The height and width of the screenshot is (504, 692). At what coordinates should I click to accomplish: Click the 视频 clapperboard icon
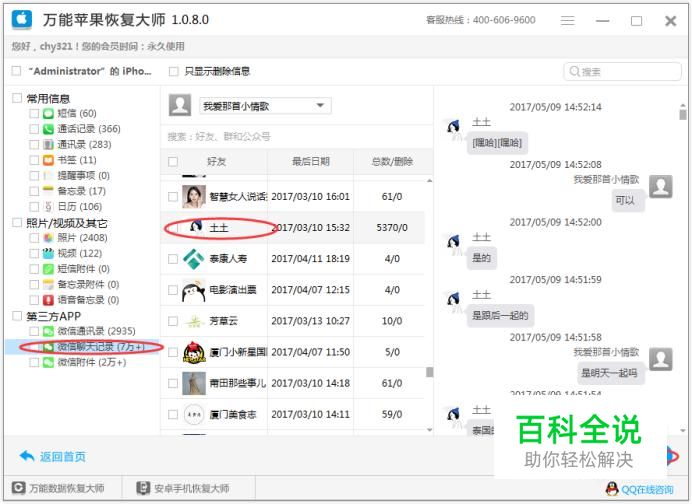48,253
